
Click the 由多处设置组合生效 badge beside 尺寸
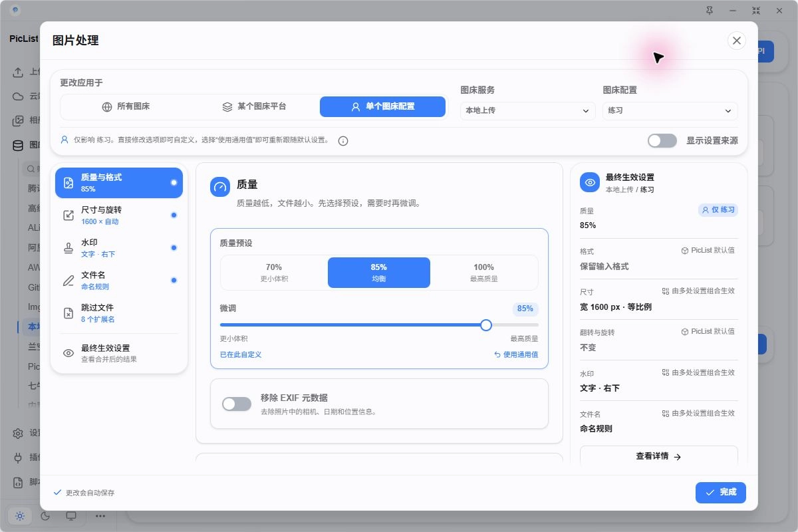tap(699, 291)
